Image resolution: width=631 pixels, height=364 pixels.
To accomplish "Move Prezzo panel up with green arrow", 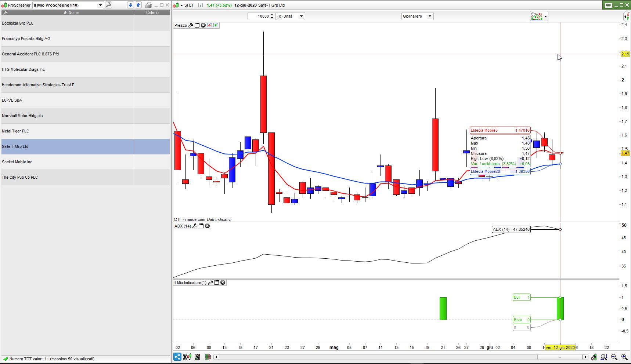I will [x=216, y=25].
